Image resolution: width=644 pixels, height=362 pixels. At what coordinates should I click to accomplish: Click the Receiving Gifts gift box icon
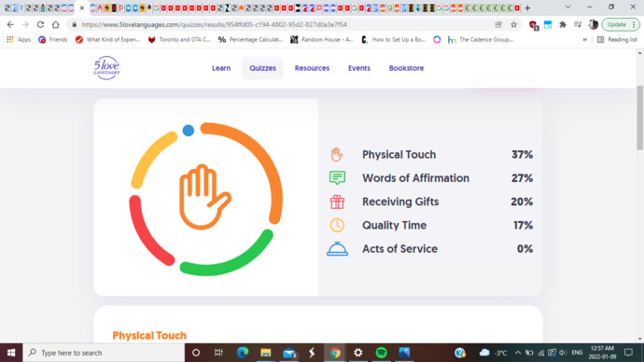click(x=337, y=202)
